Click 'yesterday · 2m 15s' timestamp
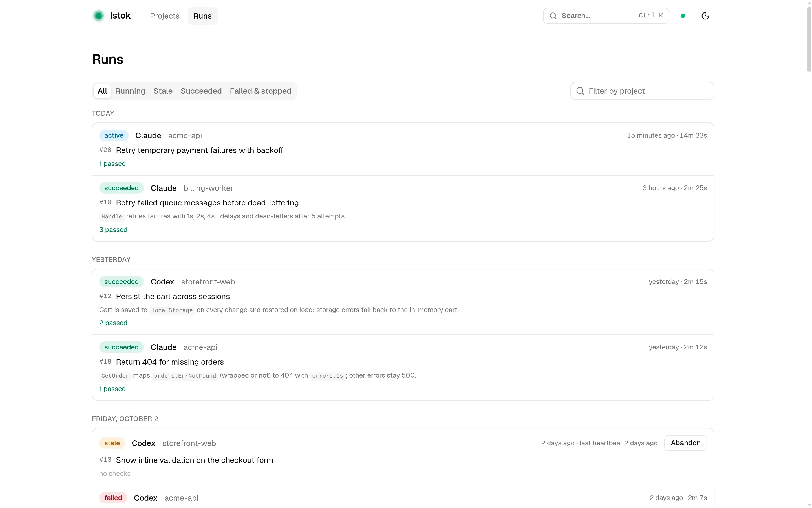 tap(678, 282)
